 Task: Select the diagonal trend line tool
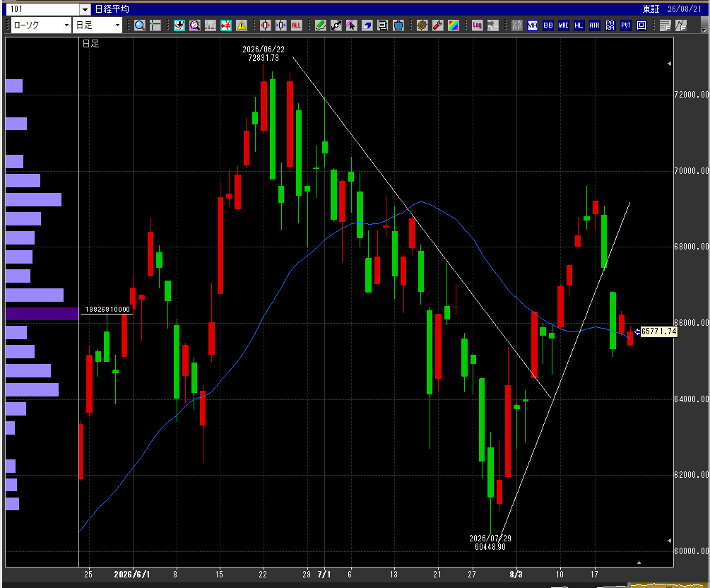(x=336, y=25)
